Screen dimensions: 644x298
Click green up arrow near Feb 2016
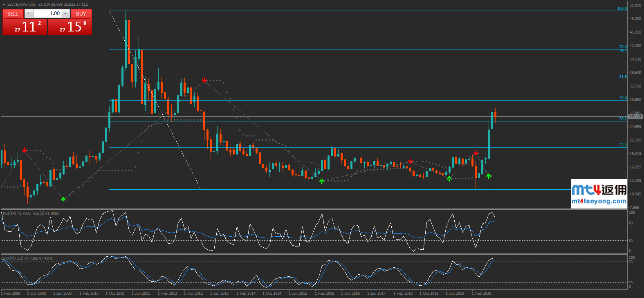tap(321, 181)
